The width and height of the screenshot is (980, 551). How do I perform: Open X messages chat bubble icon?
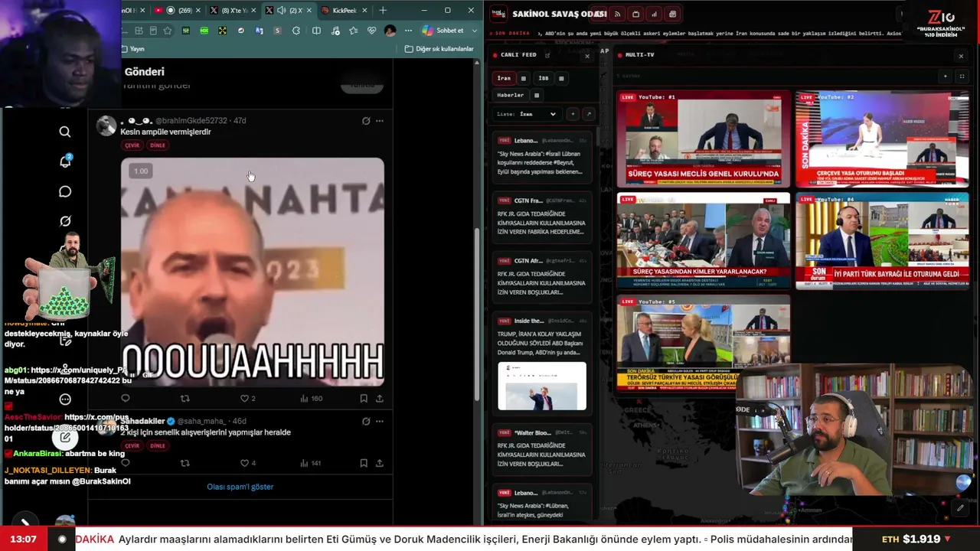[x=65, y=191]
